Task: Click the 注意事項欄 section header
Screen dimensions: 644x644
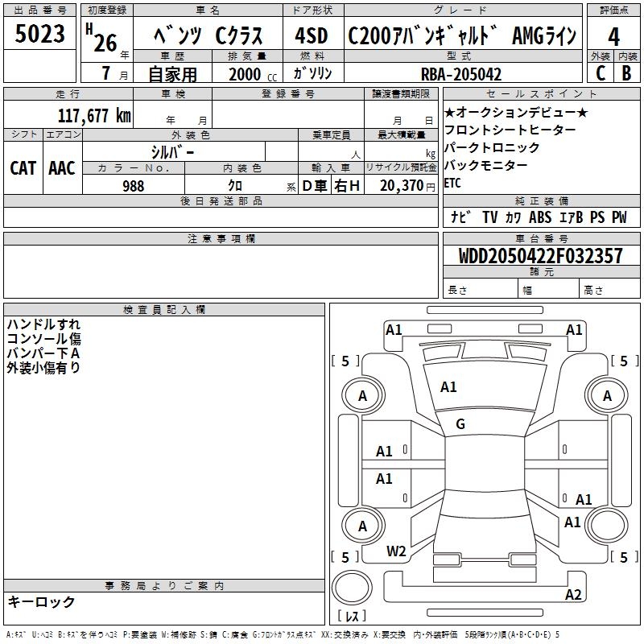Action: click(x=221, y=238)
